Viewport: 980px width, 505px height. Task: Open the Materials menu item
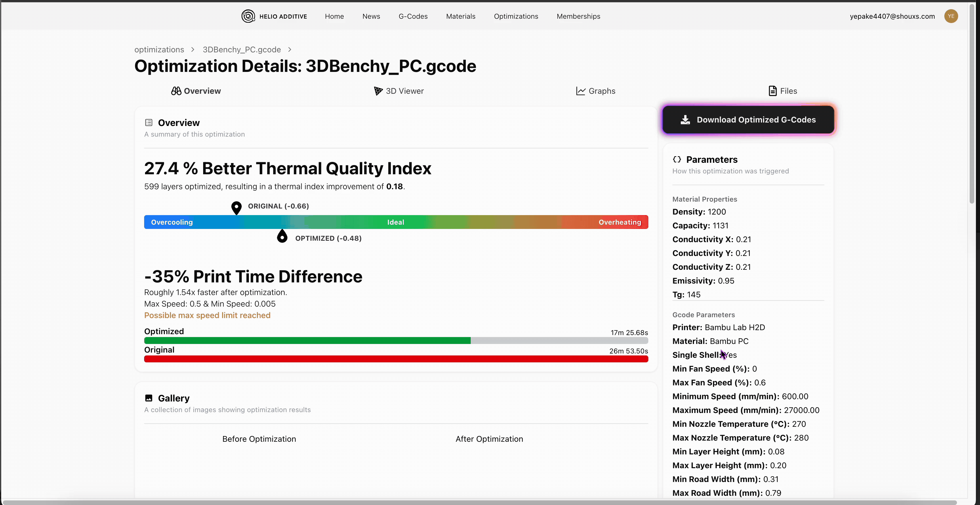tap(460, 16)
